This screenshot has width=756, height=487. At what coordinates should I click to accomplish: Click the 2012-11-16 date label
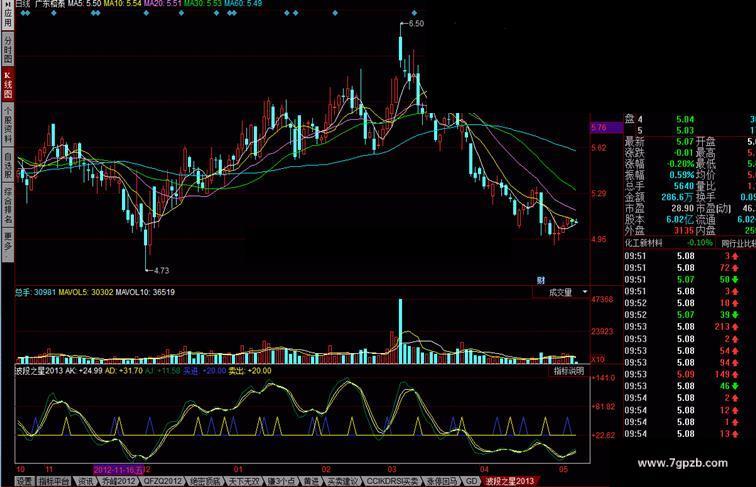[x=119, y=470]
